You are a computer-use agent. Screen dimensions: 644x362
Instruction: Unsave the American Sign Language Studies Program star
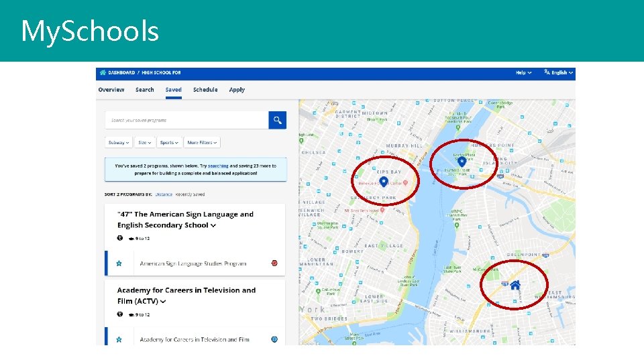coord(119,263)
